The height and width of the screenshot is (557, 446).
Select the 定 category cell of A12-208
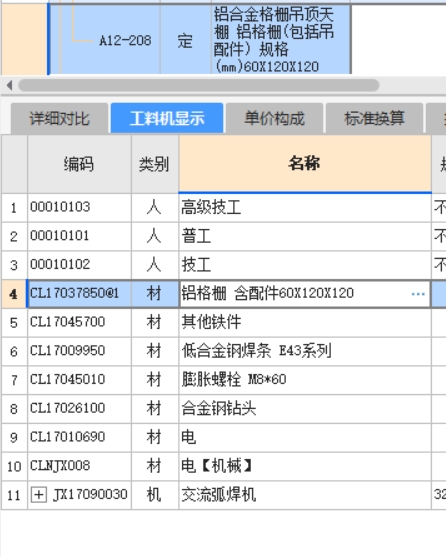click(x=185, y=40)
